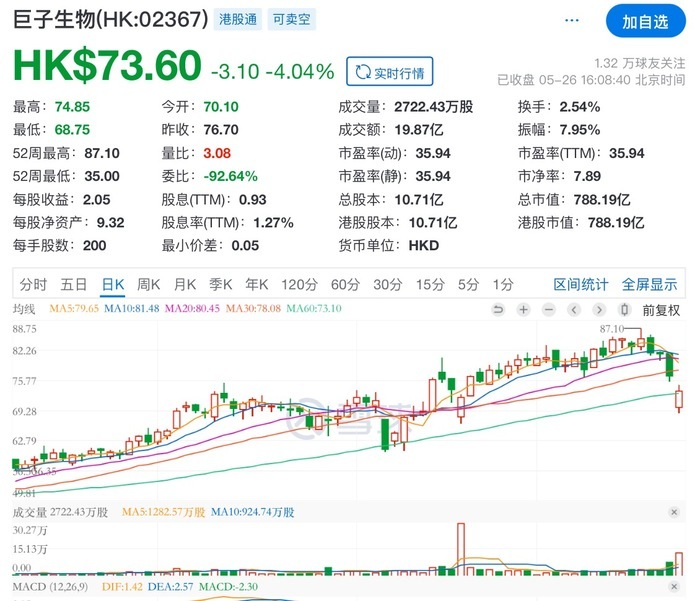Click the 1.32 万球友关注 followers text
This screenshot has height=601, width=700.
(640, 63)
